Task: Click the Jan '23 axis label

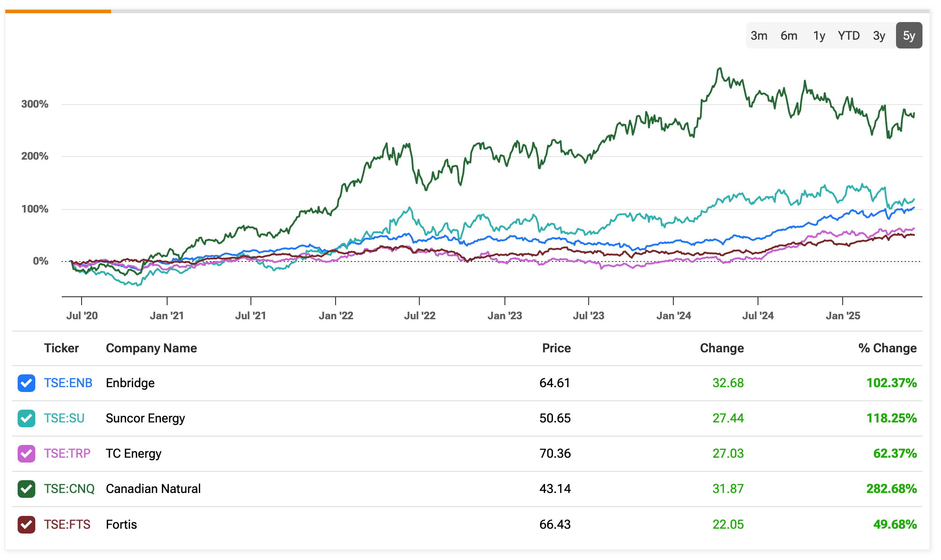Action: pos(505,316)
